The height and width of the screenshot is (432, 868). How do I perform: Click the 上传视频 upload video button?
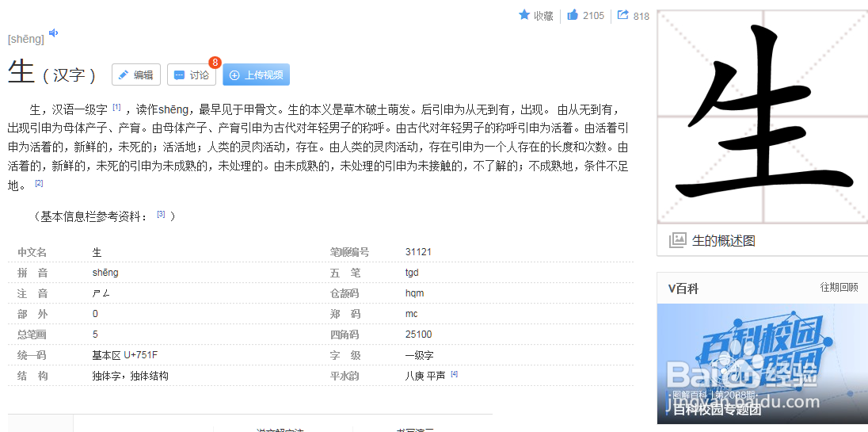(257, 75)
